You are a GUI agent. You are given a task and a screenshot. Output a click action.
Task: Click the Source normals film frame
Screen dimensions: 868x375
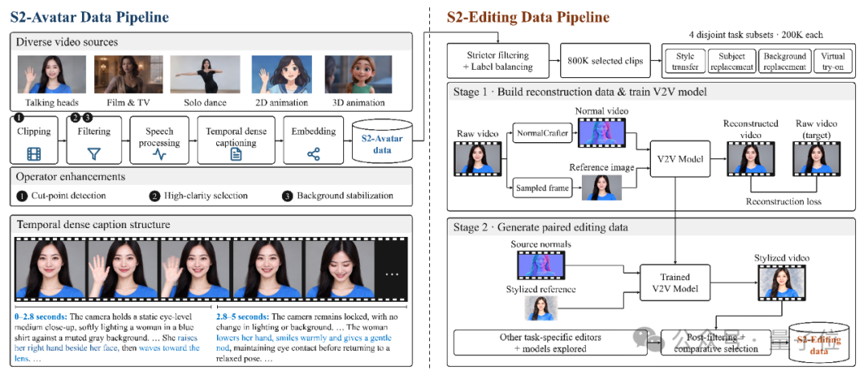[x=540, y=264]
